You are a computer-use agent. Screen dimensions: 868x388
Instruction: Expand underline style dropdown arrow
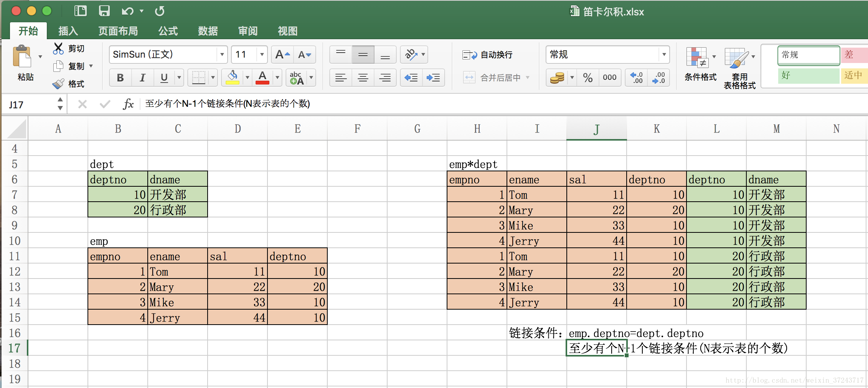click(x=179, y=78)
